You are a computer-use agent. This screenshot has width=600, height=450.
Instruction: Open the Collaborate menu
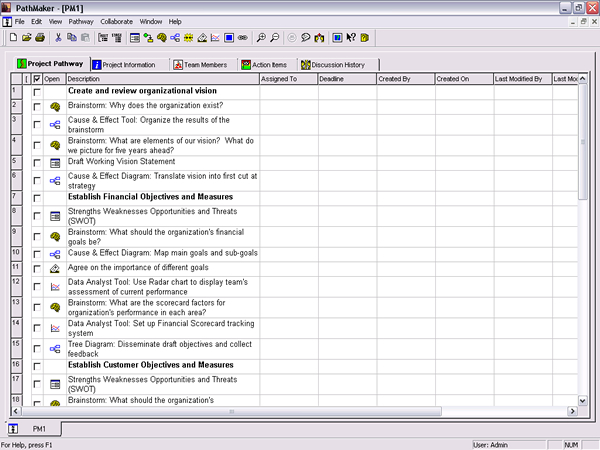point(116,21)
